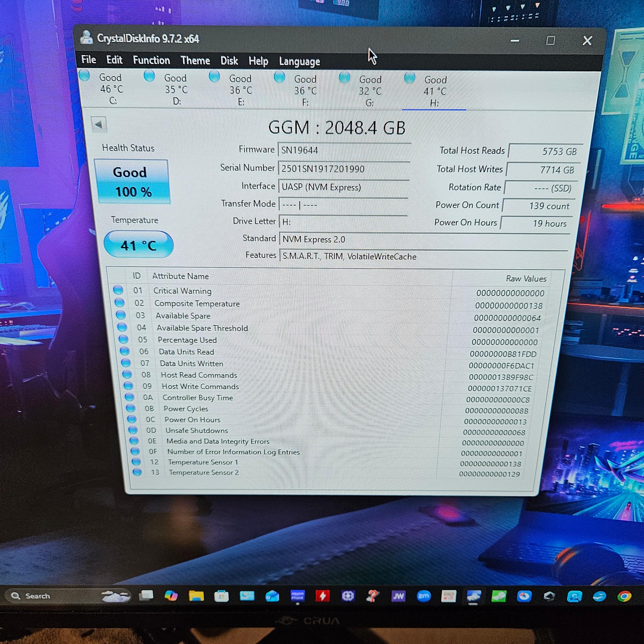Click Total Host Writes value 7714 GB
Viewport: 644px width, 644px height.
coord(543,170)
